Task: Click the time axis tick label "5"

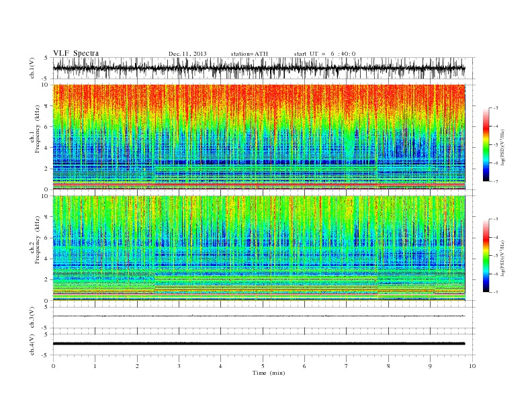Action: (x=263, y=366)
